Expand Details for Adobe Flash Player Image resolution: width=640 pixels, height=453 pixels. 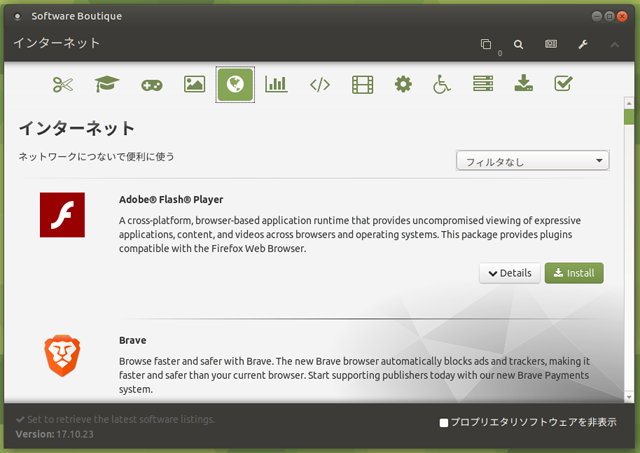509,273
